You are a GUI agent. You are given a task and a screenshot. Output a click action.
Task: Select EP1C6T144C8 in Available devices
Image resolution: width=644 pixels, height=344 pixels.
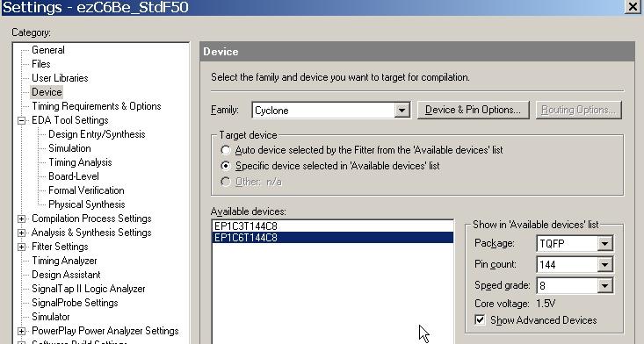pos(333,238)
